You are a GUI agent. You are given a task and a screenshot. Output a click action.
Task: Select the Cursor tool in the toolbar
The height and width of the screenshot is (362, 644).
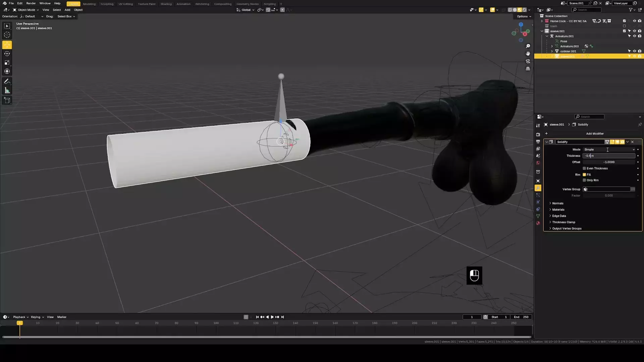pos(7,35)
